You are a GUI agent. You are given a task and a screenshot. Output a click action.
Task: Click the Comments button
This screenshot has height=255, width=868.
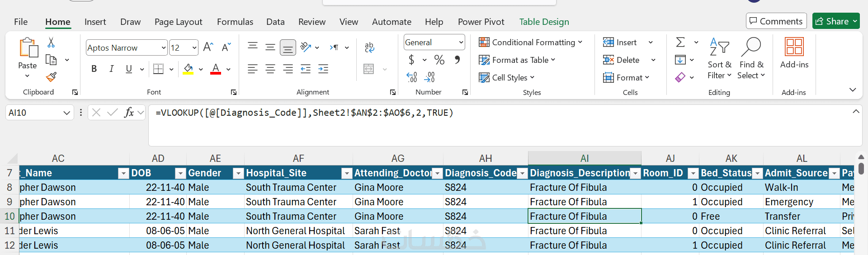[776, 21]
